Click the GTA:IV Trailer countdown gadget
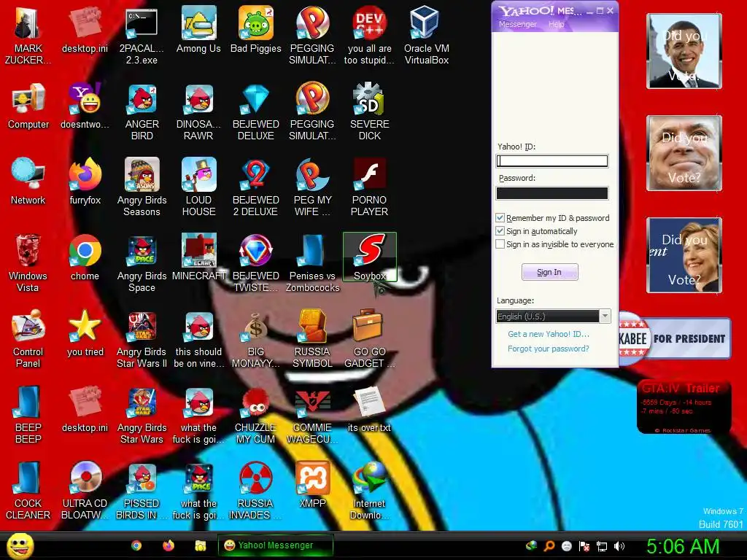This screenshot has width=747, height=560. tap(684, 407)
